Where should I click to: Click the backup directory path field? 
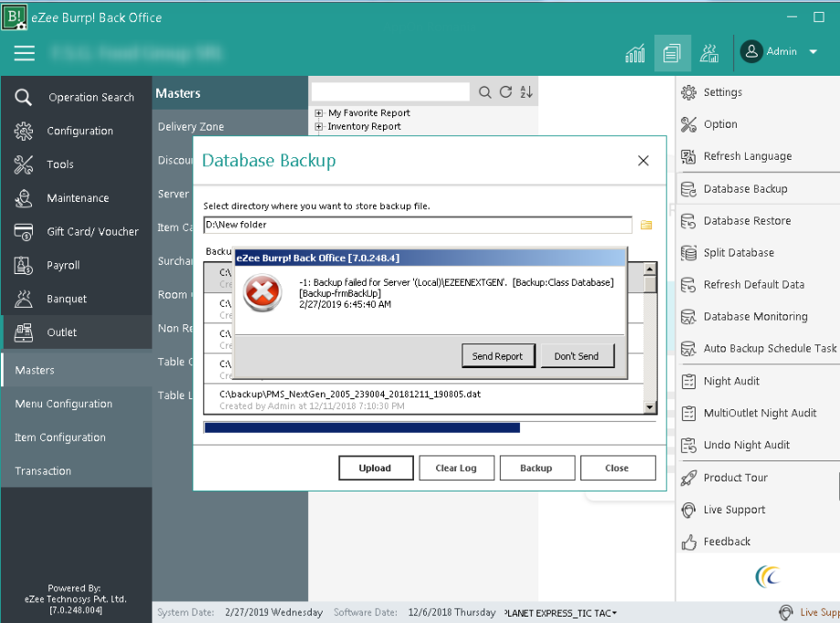418,225
